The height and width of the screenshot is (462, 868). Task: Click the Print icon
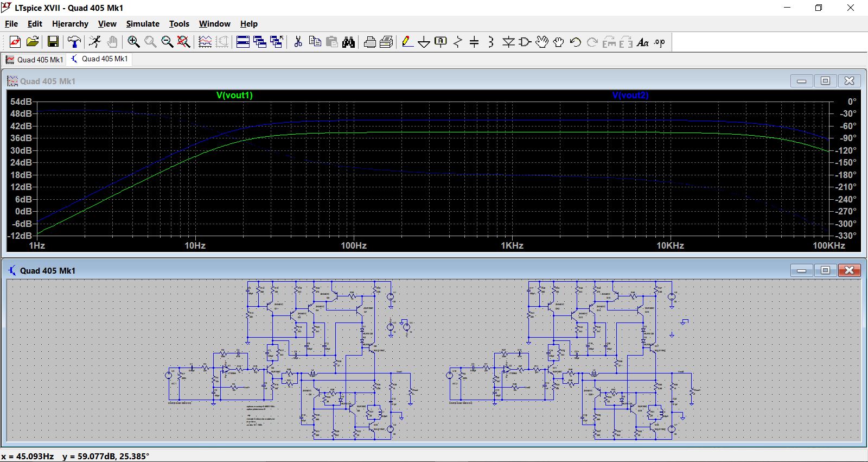(387, 42)
